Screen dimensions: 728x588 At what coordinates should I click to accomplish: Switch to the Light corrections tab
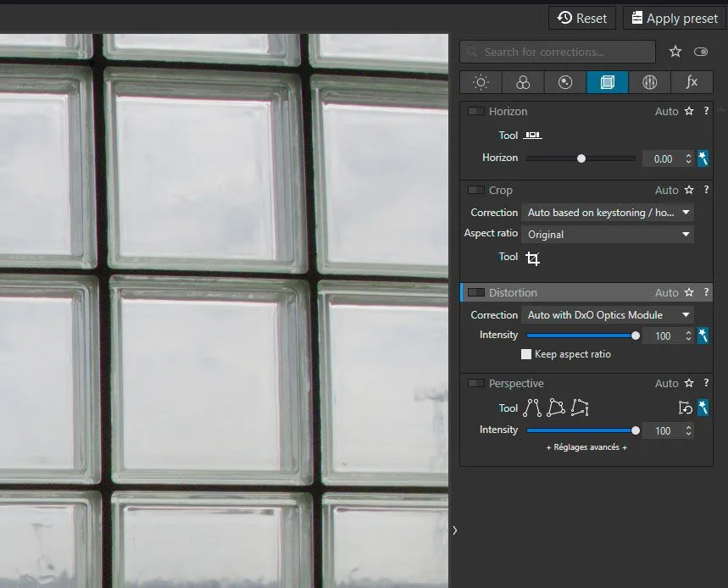point(481,82)
